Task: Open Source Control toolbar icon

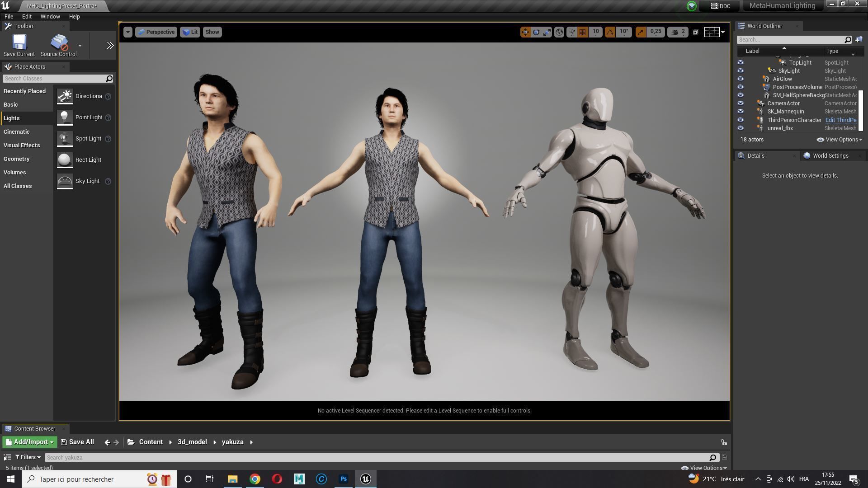Action: [x=59, y=43]
